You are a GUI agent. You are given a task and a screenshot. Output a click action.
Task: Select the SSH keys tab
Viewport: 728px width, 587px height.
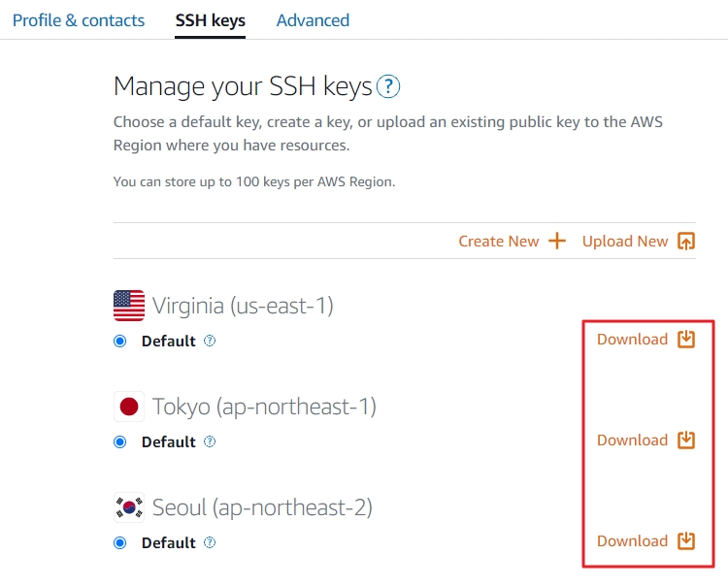(211, 20)
